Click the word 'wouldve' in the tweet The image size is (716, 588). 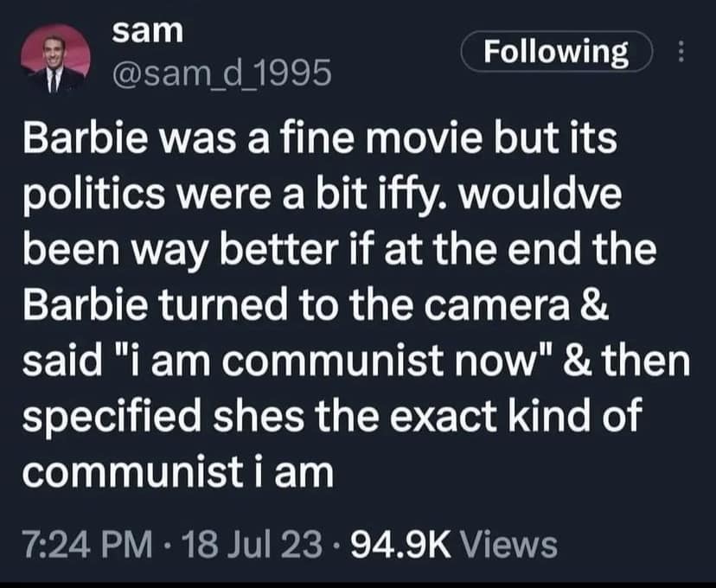[x=540, y=195]
